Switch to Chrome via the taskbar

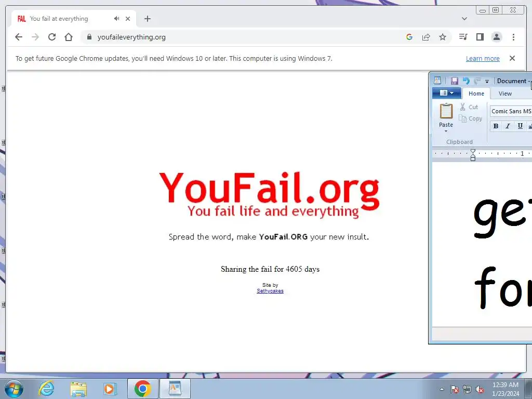[x=142, y=389]
